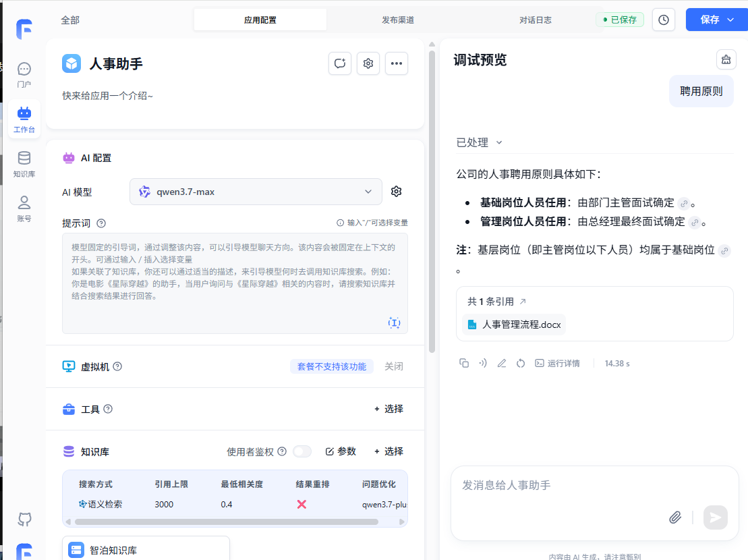The height and width of the screenshot is (560, 748).
Task: Open the 知识库 sidebar icon
Action: tap(24, 164)
